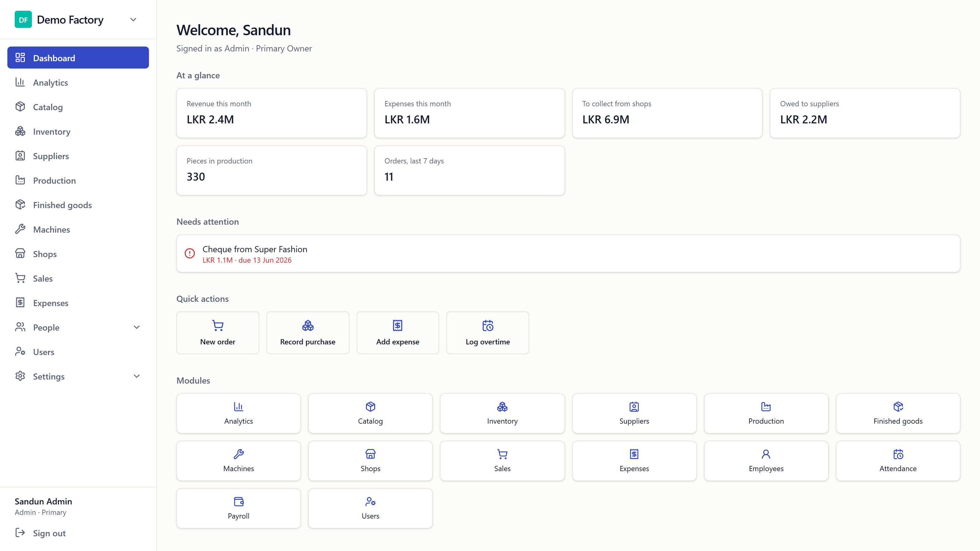Viewport: 980px width, 551px height.
Task: Click the Inventory boxes icon in sidebar
Action: [x=20, y=131]
